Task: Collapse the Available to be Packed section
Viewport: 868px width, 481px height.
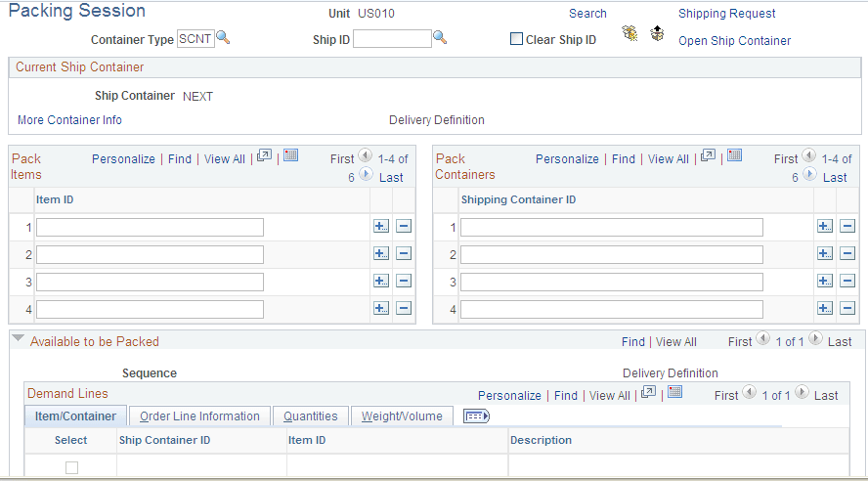Action: tap(19, 338)
